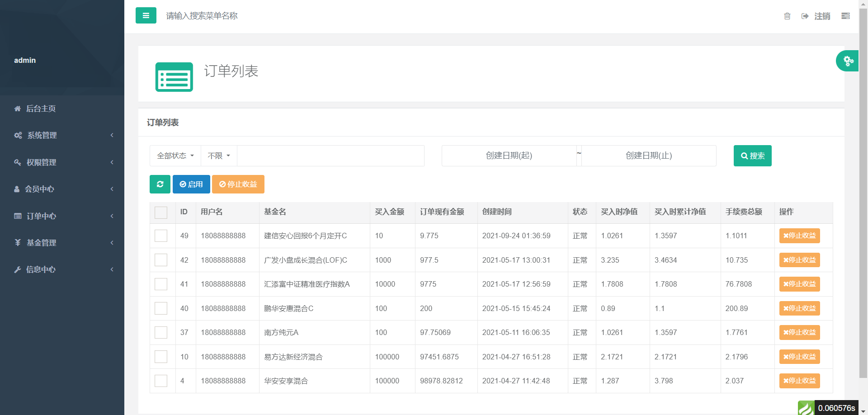Viewport: 868px width, 415px height.
Task: Open the floating gears settings icon
Action: click(848, 61)
